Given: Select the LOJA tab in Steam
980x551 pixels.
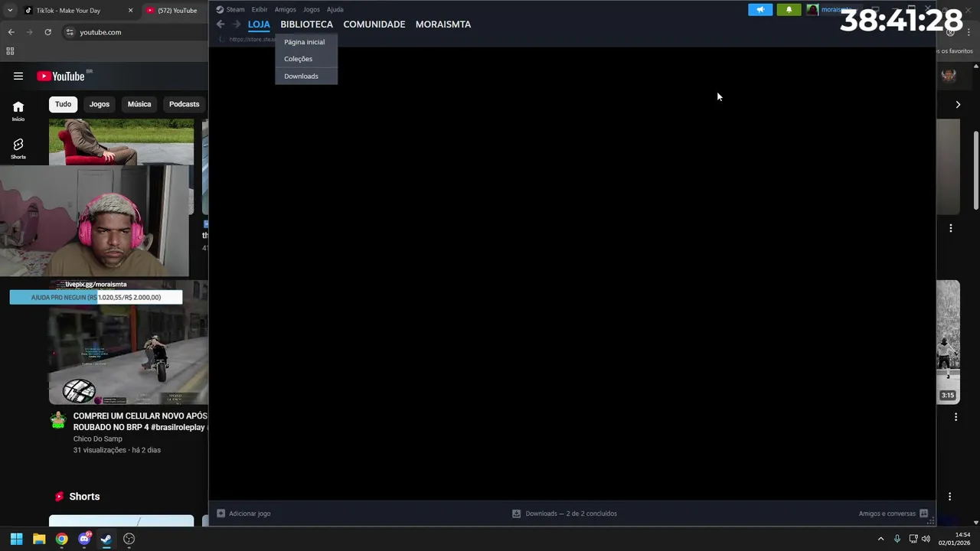Looking at the screenshot, I should coord(259,24).
